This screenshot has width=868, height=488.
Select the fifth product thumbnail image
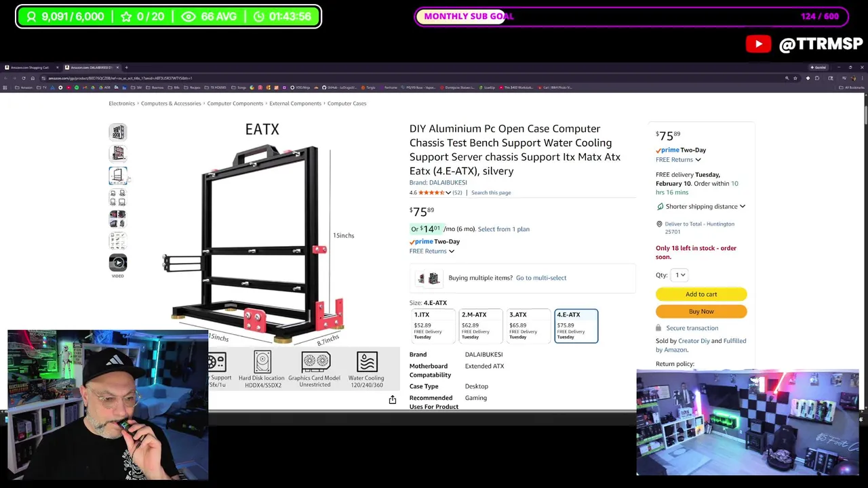118,219
